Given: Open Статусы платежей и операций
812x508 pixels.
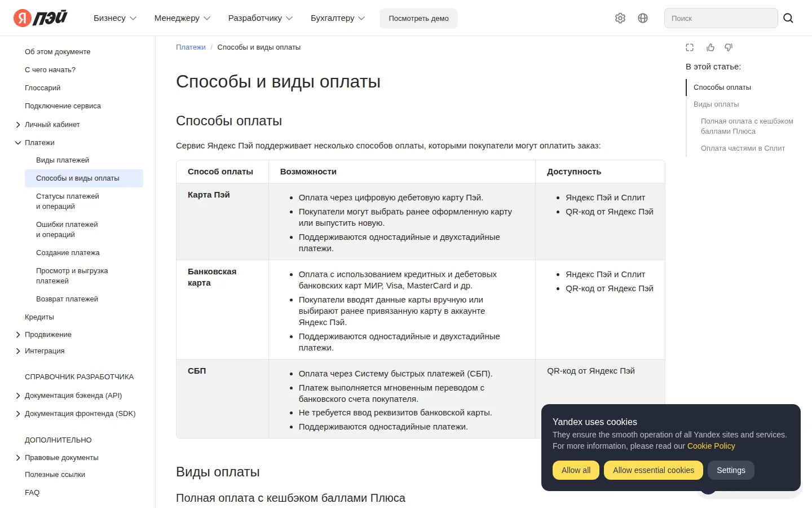Looking at the screenshot, I should (x=68, y=201).
